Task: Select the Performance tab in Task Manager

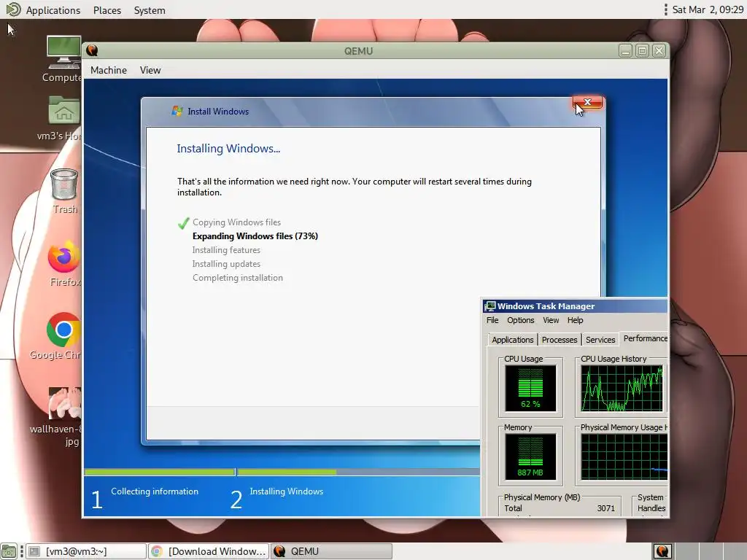Action: (644, 338)
